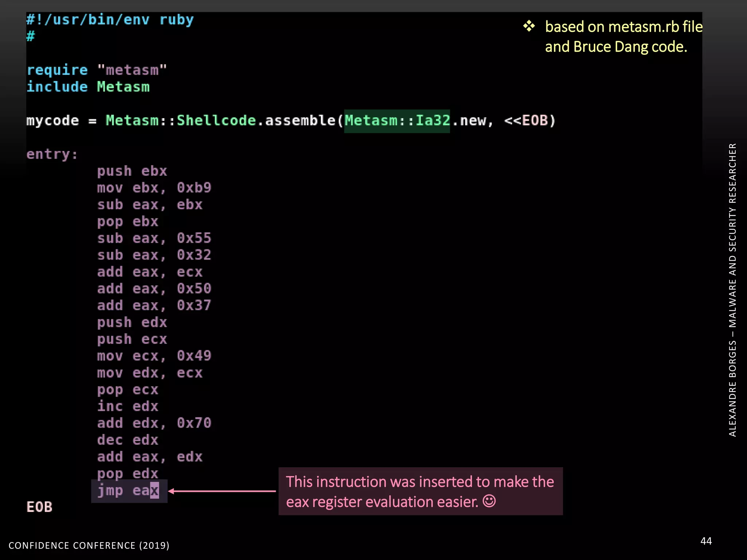Click the 'mov edx, ecx' instruction
747x560 pixels.
[x=150, y=373]
